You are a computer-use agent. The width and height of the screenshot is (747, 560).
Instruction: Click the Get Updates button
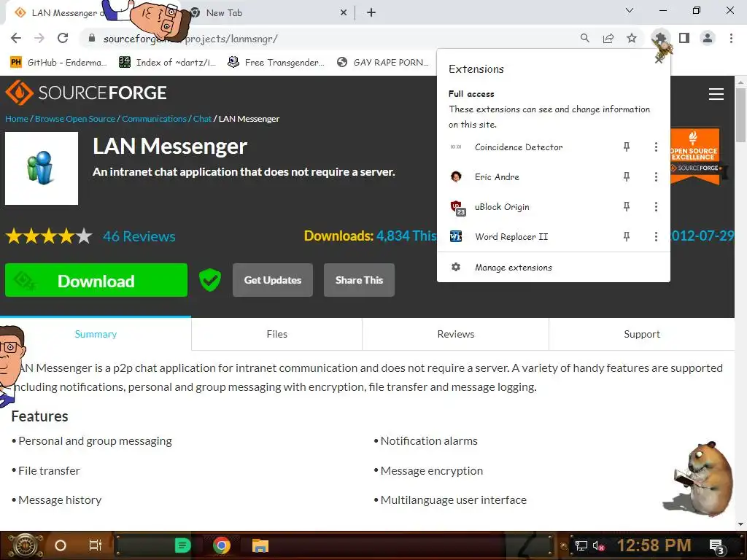tap(273, 280)
